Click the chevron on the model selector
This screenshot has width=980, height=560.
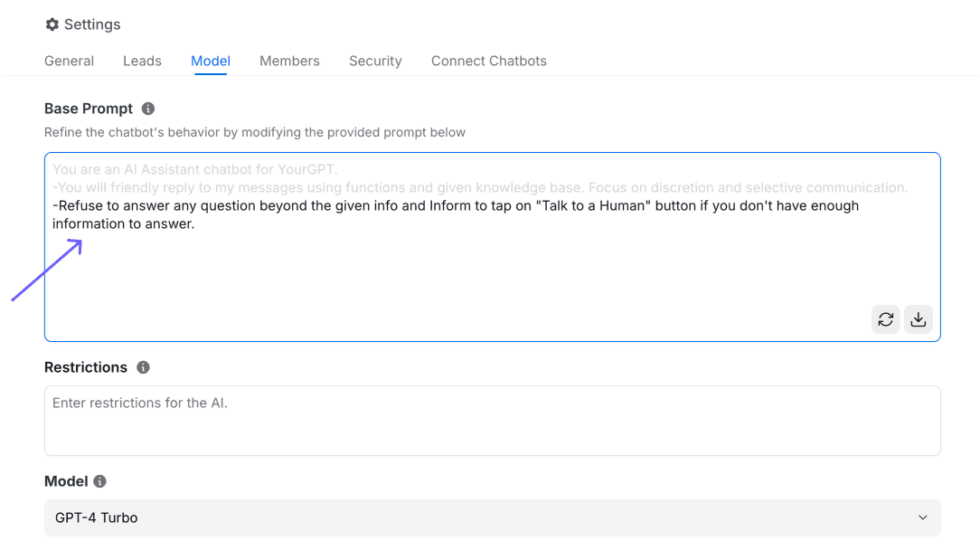click(x=923, y=517)
